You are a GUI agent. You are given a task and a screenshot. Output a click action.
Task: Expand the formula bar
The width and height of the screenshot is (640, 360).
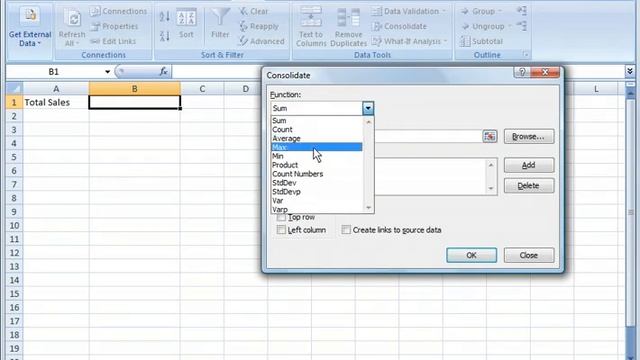tap(630, 71)
